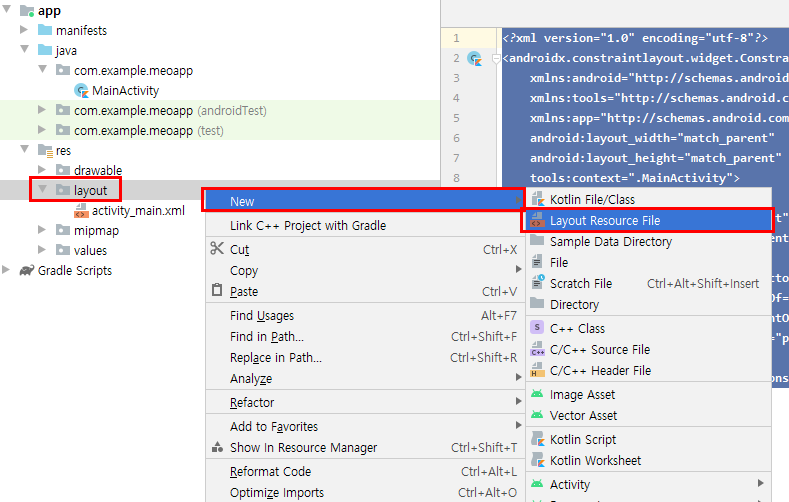Click the Show In Resource Manager icon
This screenshot has height=502, width=789.
click(217, 447)
